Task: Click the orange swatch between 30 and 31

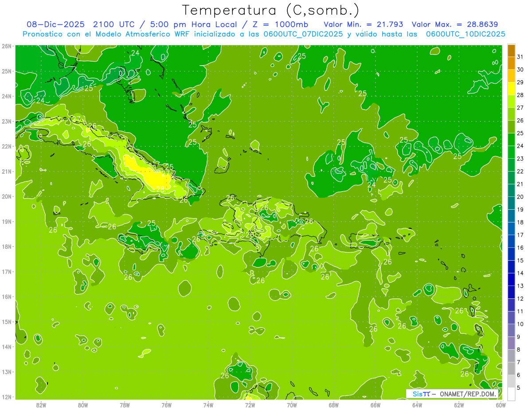Action: point(511,63)
